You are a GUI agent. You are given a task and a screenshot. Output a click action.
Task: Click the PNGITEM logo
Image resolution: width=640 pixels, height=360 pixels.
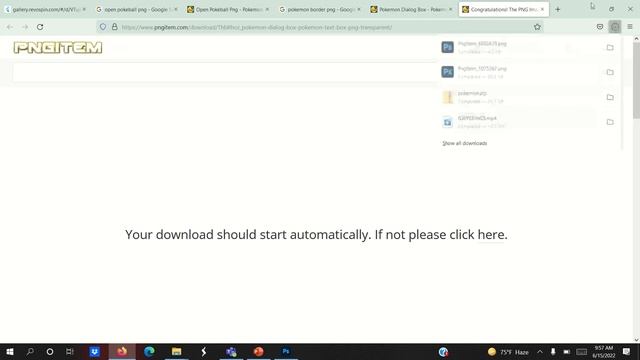58,48
